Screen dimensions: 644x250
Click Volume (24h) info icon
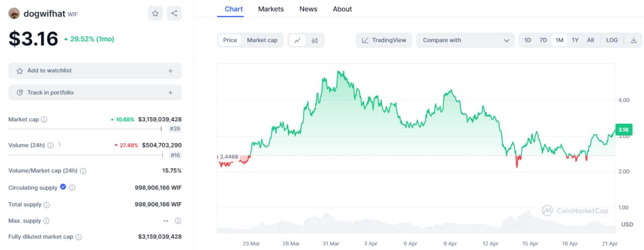point(50,145)
